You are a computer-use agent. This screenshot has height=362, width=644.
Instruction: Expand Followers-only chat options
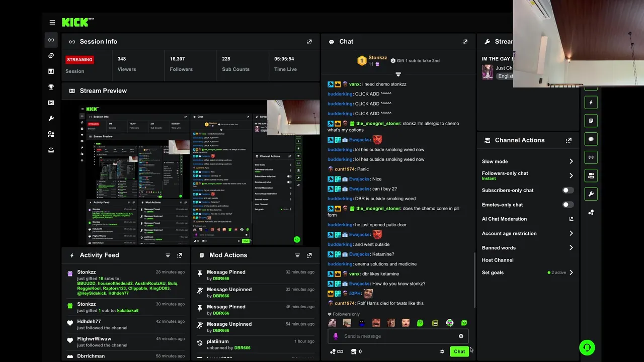point(571,175)
